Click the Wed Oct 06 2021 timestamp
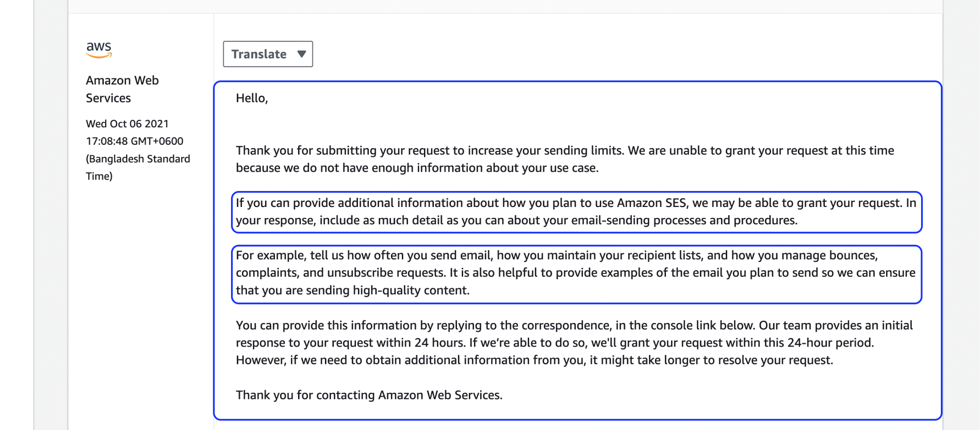Image resolution: width=980 pixels, height=430 pixels. 126,124
